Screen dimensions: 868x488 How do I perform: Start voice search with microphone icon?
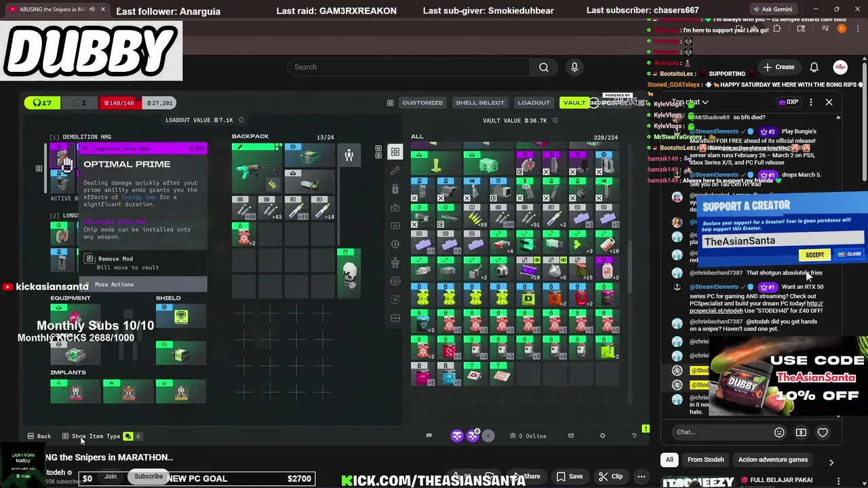pyautogui.click(x=574, y=67)
